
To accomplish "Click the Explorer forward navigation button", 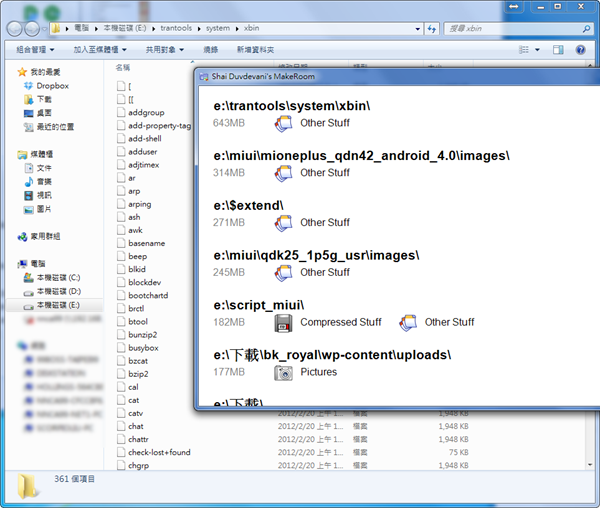I will pos(32,29).
